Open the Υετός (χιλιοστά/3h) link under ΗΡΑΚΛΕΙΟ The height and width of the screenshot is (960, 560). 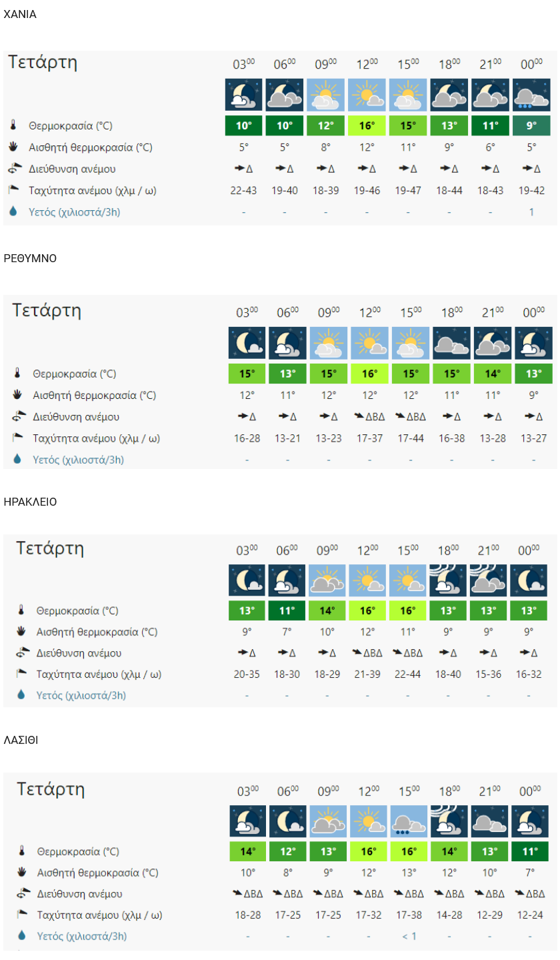click(81, 696)
